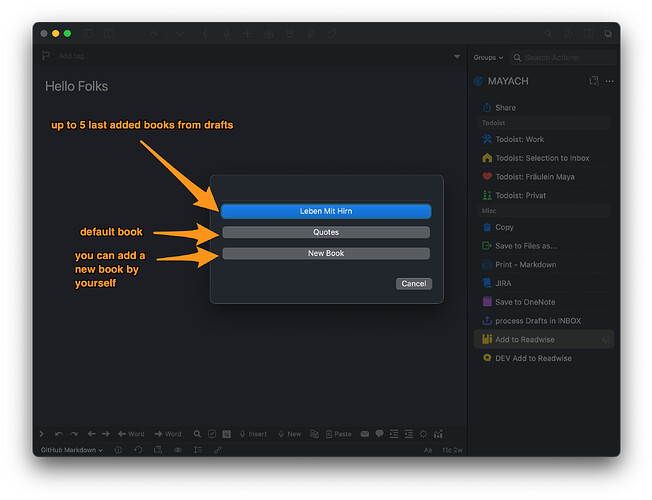Click the New dictation button
The height and width of the screenshot is (500, 652).
coord(290,434)
